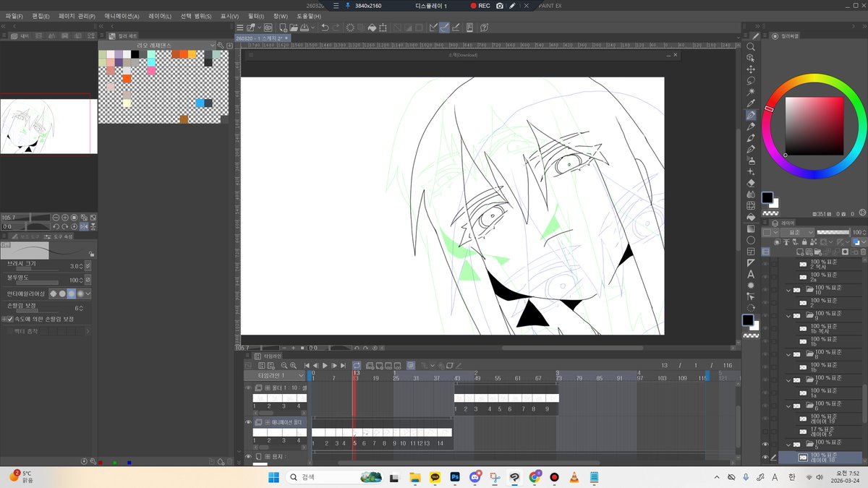Toggle visibility of 폴더 1 timeline track
This screenshot has width=868, height=488.
(x=248, y=388)
